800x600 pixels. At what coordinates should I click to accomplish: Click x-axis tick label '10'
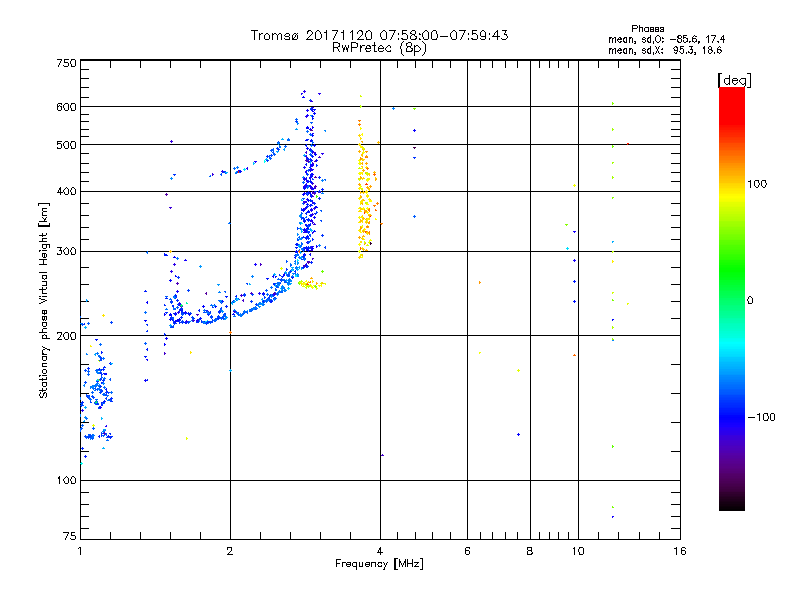(578, 551)
